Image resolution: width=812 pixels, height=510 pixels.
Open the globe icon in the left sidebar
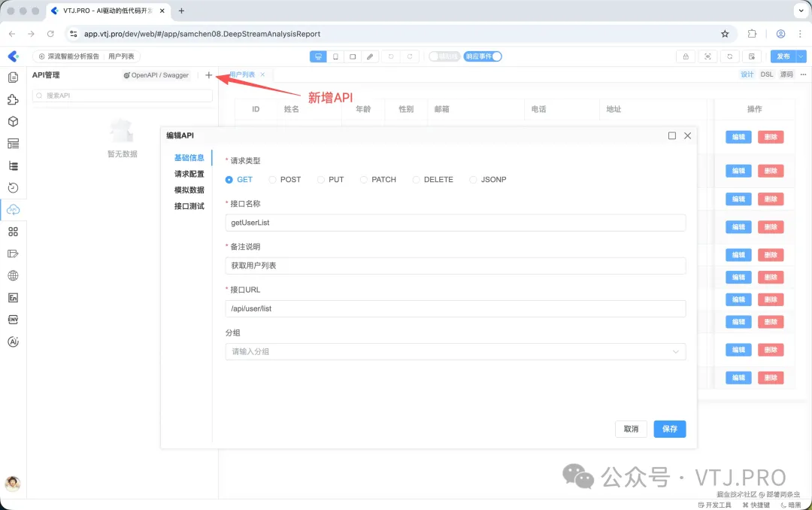(x=12, y=275)
